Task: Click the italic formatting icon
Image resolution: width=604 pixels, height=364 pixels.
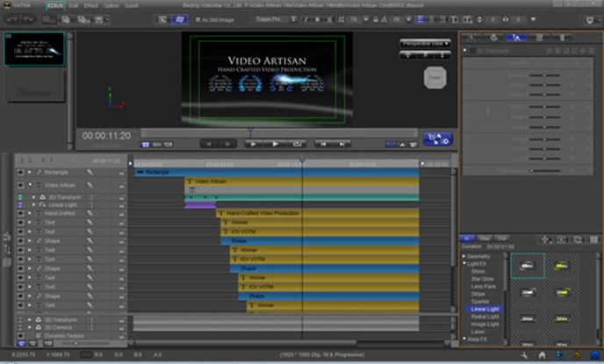Action: coord(306,19)
